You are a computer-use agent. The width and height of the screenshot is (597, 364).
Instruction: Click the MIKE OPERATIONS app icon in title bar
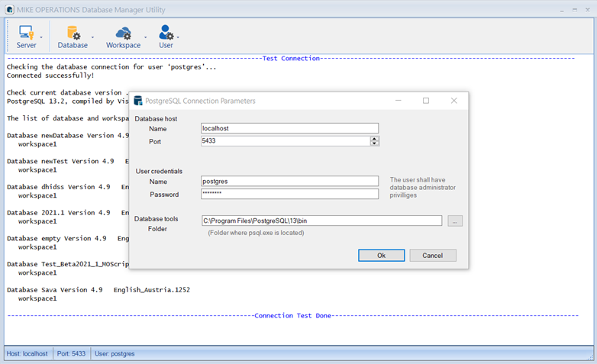click(9, 9)
